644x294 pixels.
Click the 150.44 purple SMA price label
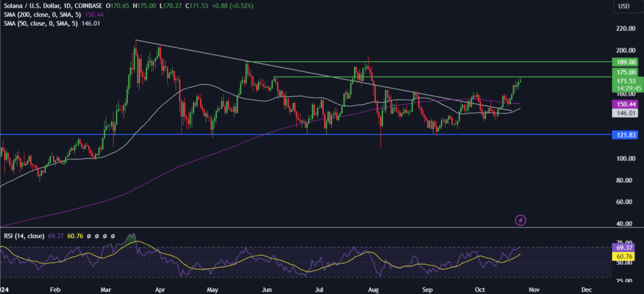(x=624, y=104)
